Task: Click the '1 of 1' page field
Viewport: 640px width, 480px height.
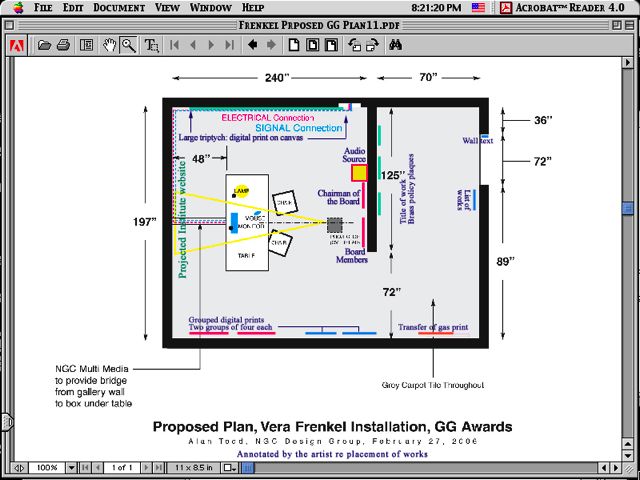Action: click(122, 468)
